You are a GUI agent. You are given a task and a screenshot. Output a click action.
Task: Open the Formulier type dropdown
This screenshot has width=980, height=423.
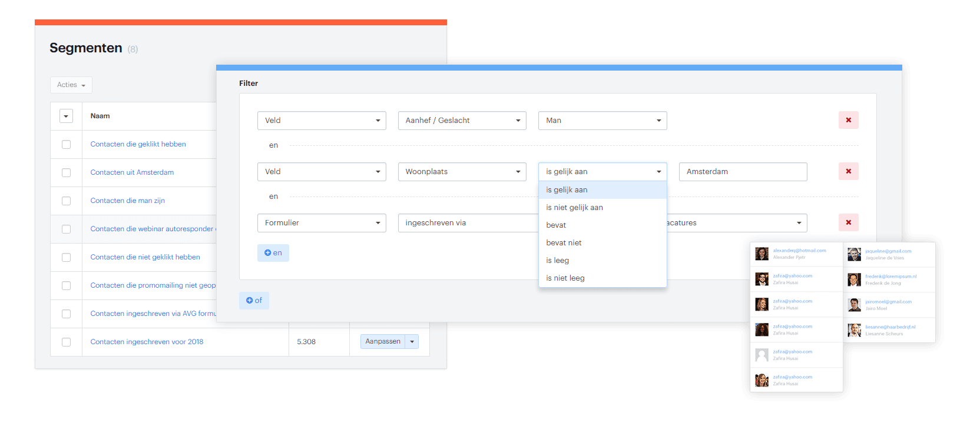tap(322, 223)
